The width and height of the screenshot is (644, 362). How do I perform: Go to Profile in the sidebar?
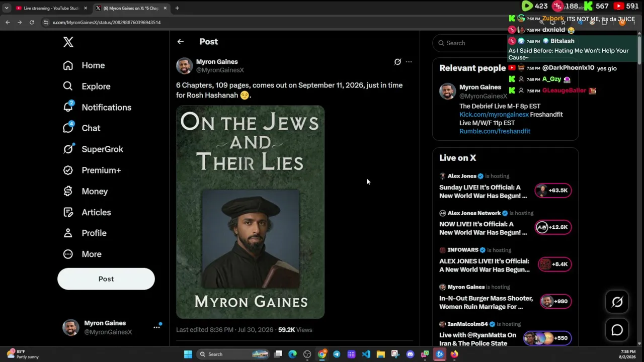pyautogui.click(x=85, y=233)
